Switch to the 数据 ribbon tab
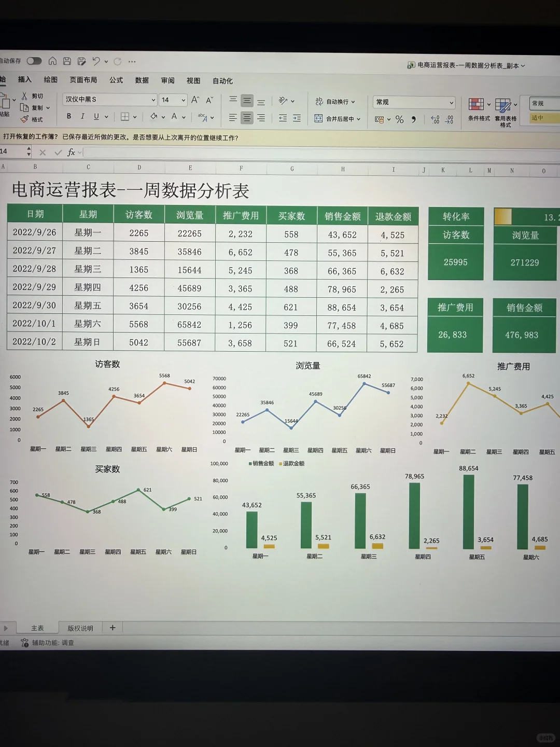This screenshot has height=747, width=560. click(142, 80)
